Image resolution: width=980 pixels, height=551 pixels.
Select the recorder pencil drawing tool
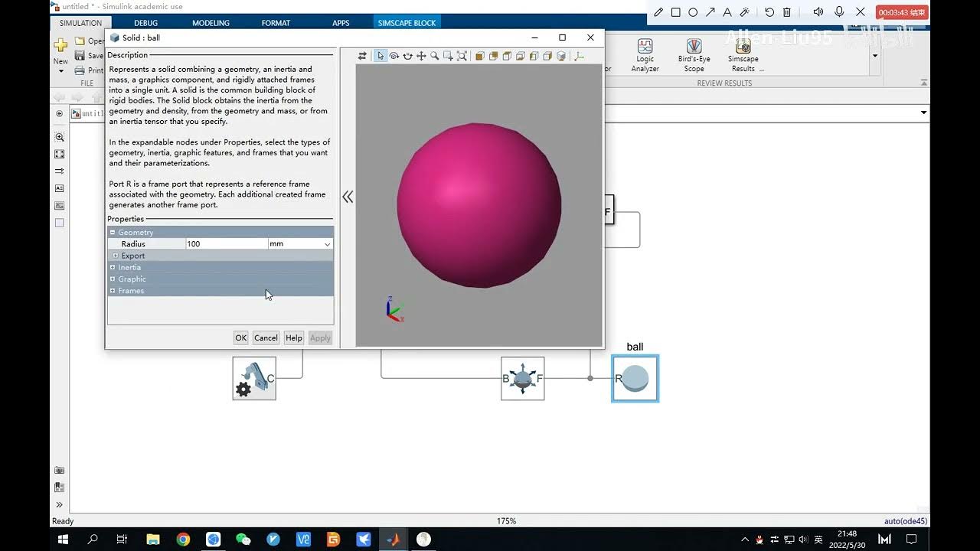[x=658, y=12]
